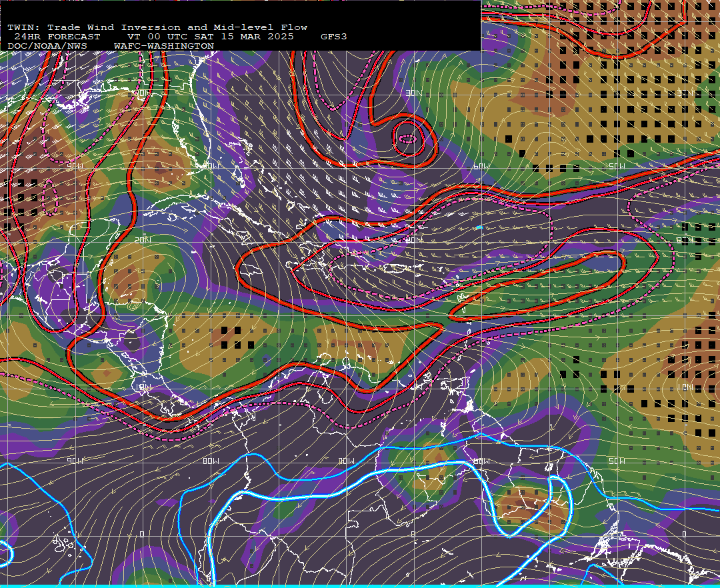Click the 'WAFC-WASHINGTON' text

click(x=164, y=46)
